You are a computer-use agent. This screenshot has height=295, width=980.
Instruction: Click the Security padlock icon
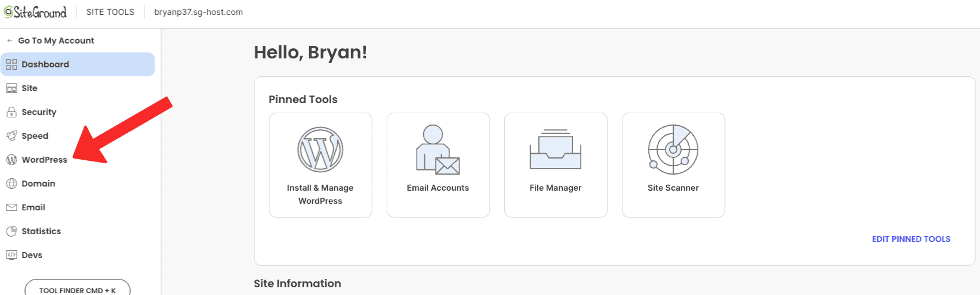(11, 112)
